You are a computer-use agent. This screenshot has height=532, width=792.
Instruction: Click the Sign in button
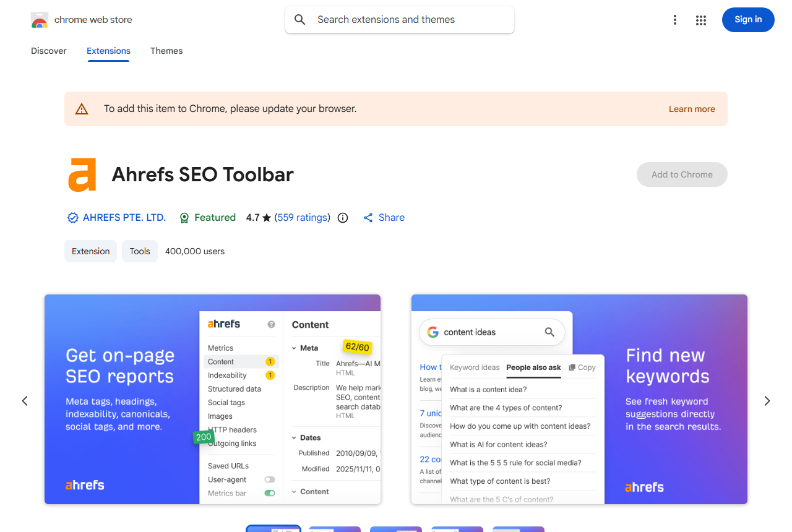click(x=748, y=20)
